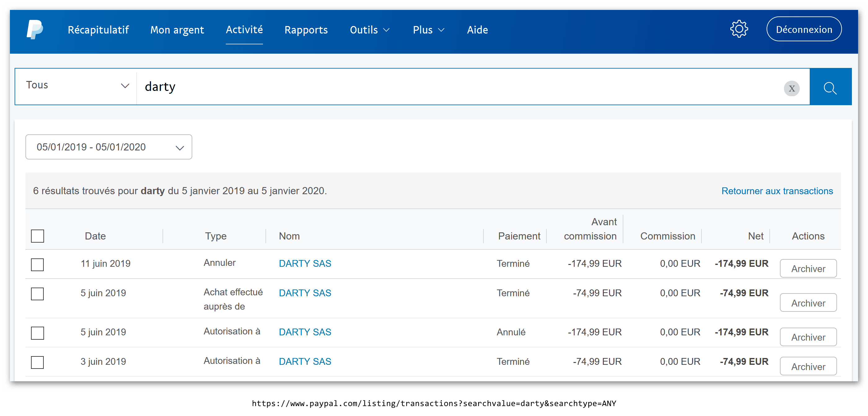This screenshot has width=868, height=416.
Task: Select the Activité tab
Action: (x=244, y=30)
